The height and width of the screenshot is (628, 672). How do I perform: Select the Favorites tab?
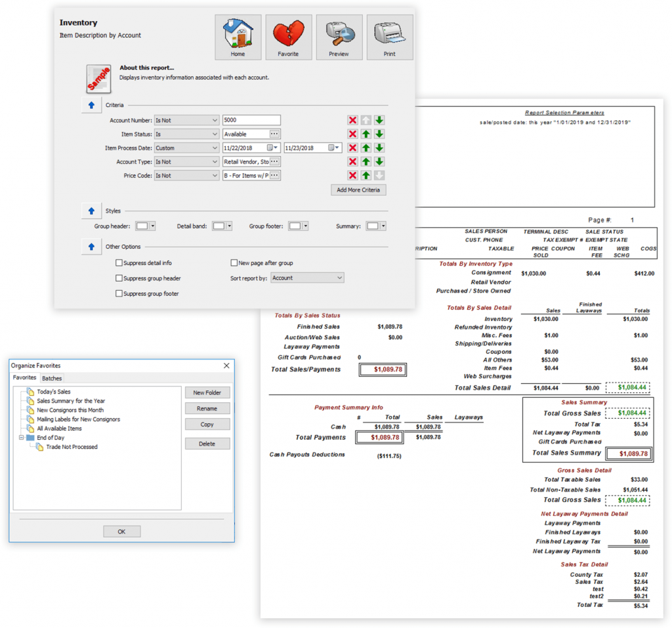pyautogui.click(x=25, y=378)
